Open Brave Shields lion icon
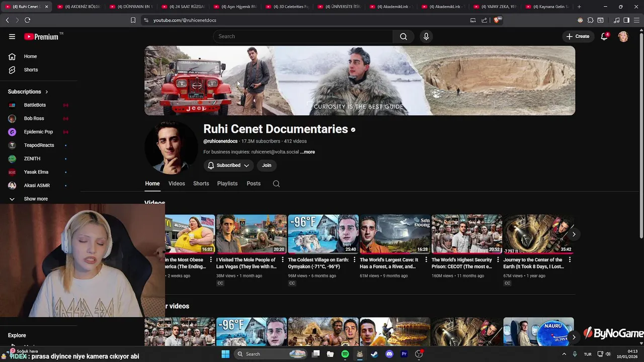The width and height of the screenshot is (644, 362). [497, 20]
